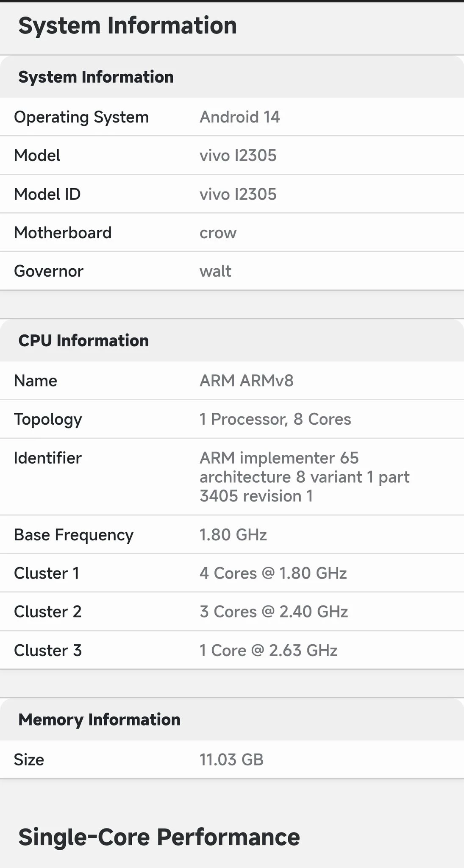Click the crow motherboard value
464x868 pixels.
coord(218,233)
